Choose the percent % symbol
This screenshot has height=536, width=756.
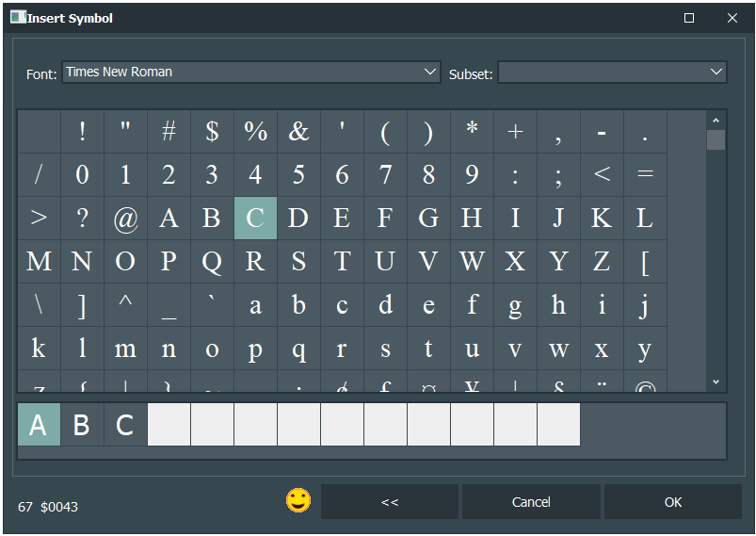point(255,131)
